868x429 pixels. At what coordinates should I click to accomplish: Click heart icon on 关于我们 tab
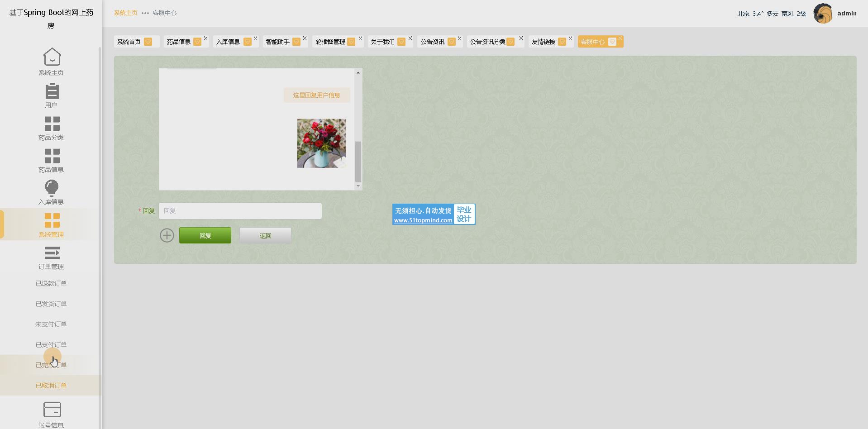[x=401, y=42]
